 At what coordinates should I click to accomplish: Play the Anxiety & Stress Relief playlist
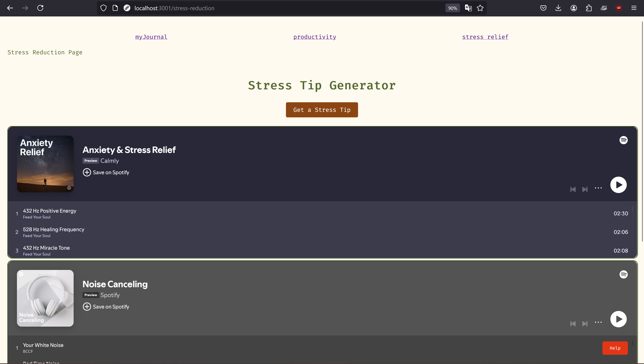click(x=618, y=185)
